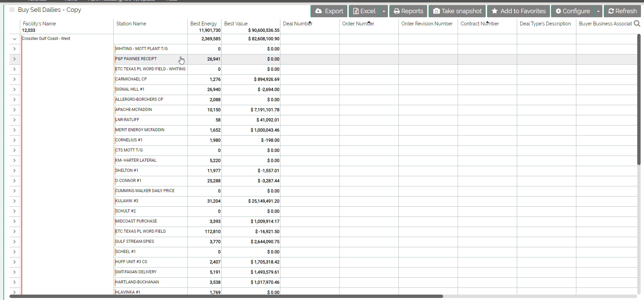Collapse the Crosstex Gulf Coast - West group
Viewport: 644px width, 300px height.
tap(15, 39)
